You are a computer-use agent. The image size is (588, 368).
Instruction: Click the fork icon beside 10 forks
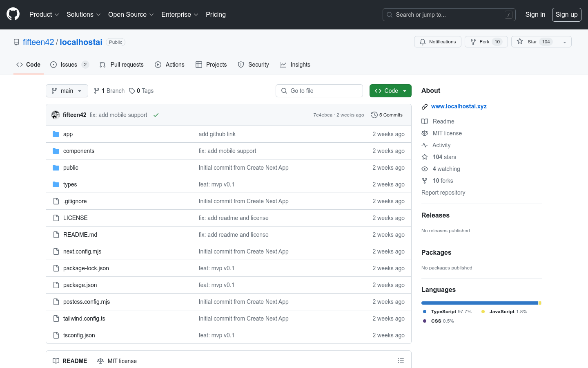click(x=425, y=181)
